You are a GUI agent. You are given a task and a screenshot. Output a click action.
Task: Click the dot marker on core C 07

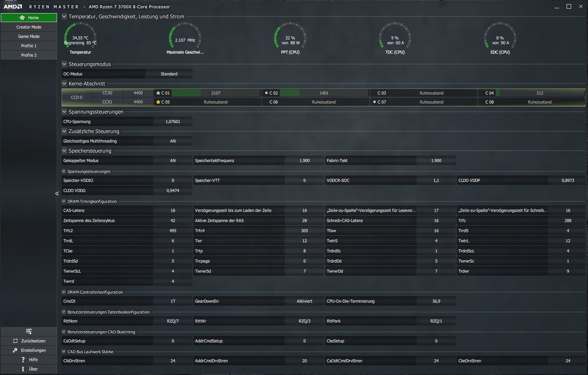(374, 102)
